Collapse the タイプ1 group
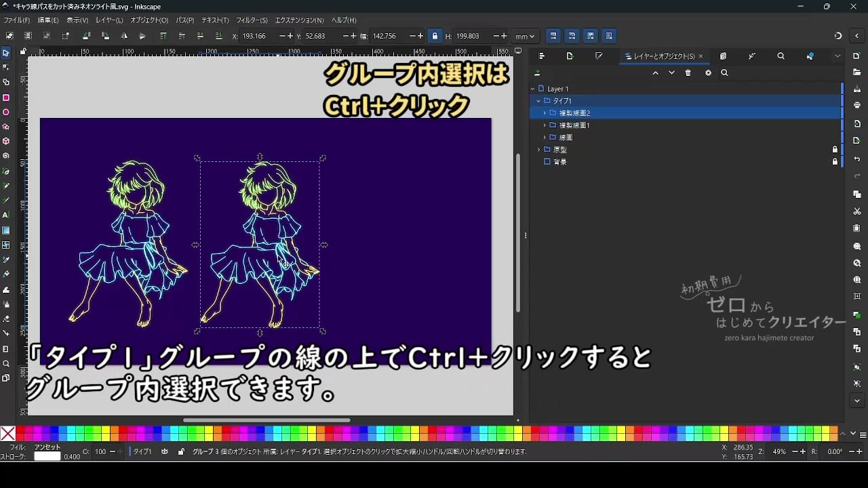Viewport: 868px width, 488px height. [538, 100]
